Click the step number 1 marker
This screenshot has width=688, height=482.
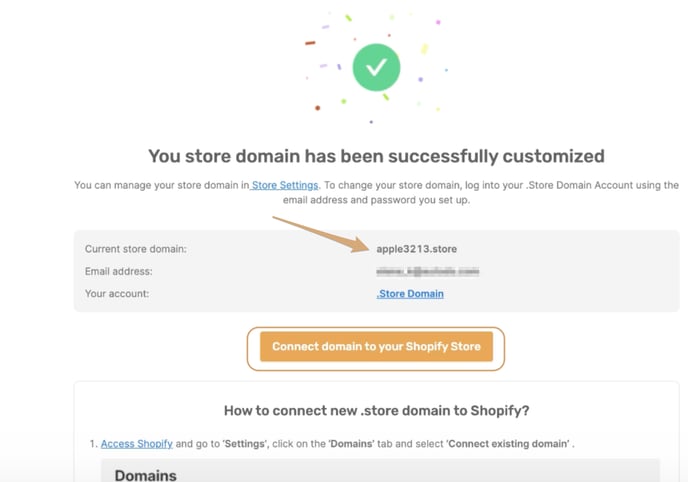(x=93, y=443)
